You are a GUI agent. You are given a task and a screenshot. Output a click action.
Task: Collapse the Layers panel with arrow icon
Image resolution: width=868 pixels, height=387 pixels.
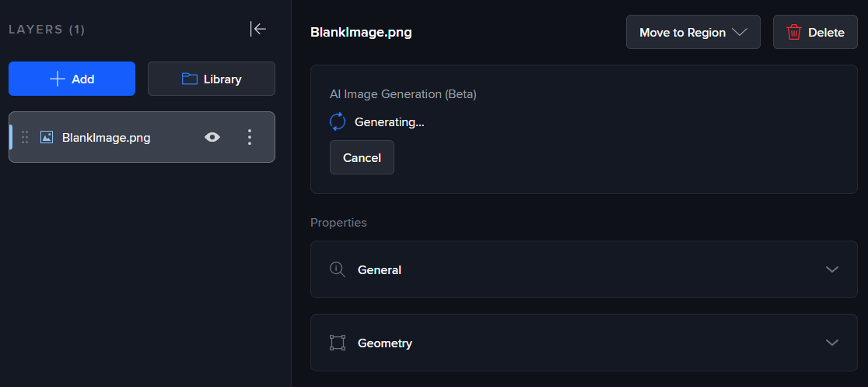[x=258, y=29]
